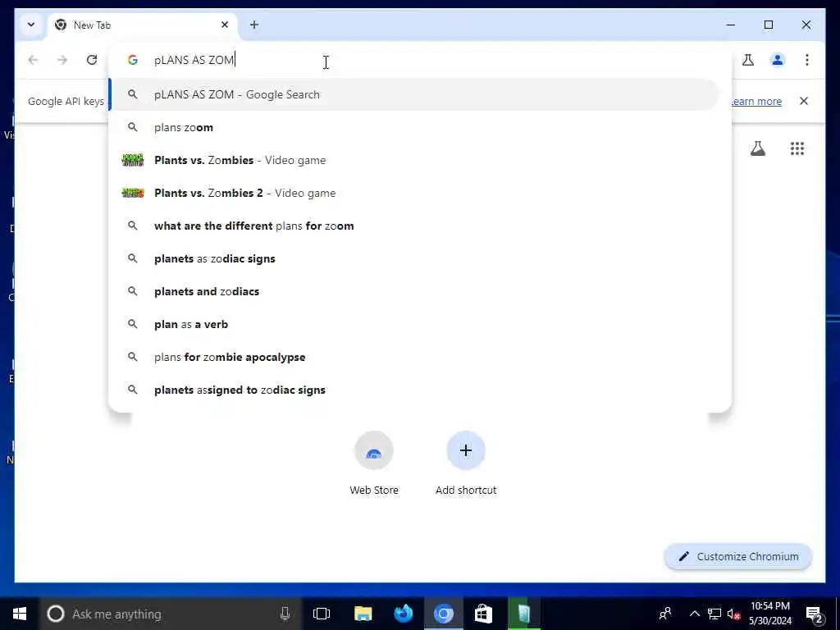
Task: Show hidden tray icons chevron
Action: click(x=694, y=614)
